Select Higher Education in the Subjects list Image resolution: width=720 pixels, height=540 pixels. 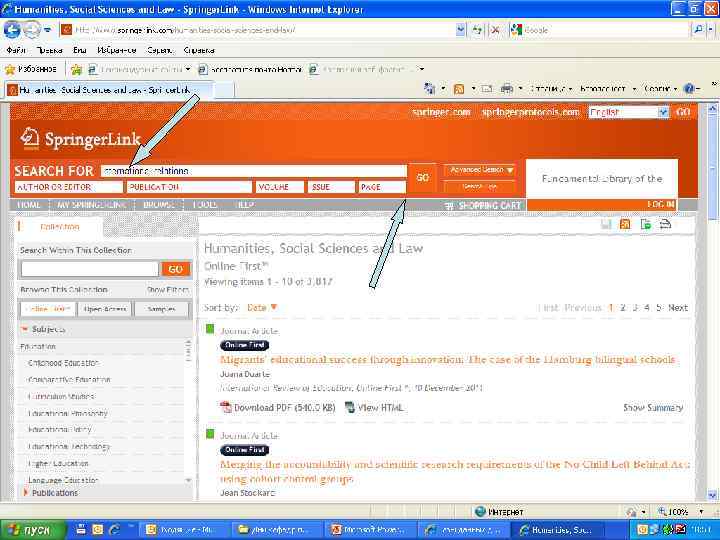pos(58,463)
